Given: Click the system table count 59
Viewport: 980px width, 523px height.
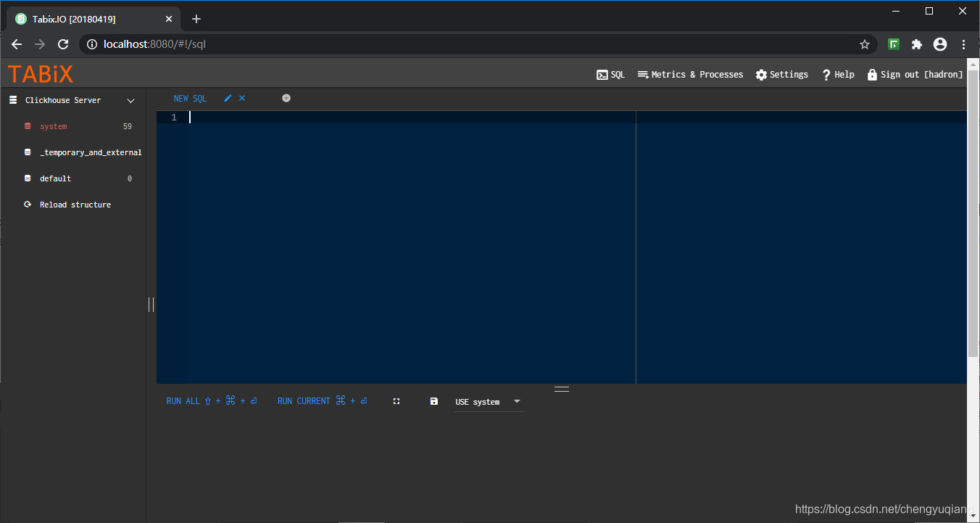Looking at the screenshot, I should [128, 126].
